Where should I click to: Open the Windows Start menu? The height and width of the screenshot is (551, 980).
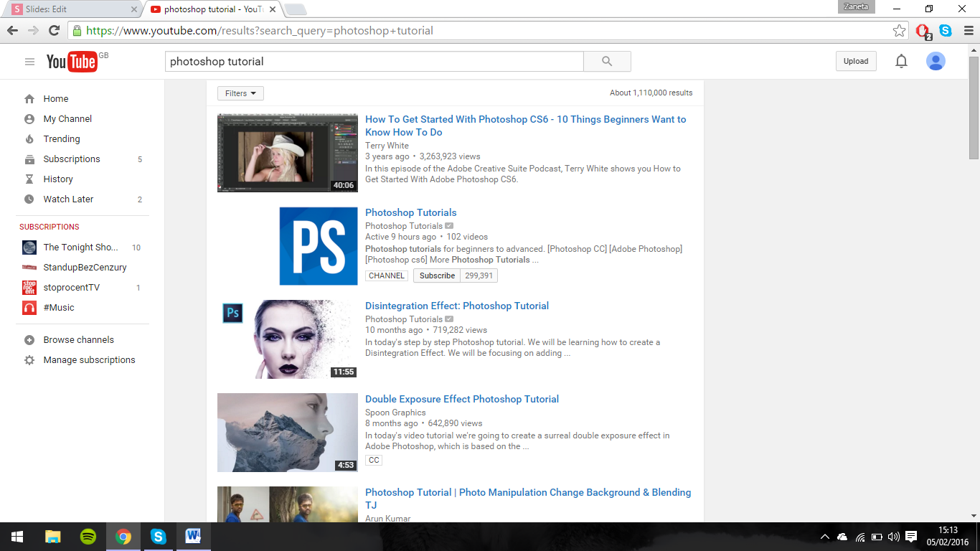17,537
